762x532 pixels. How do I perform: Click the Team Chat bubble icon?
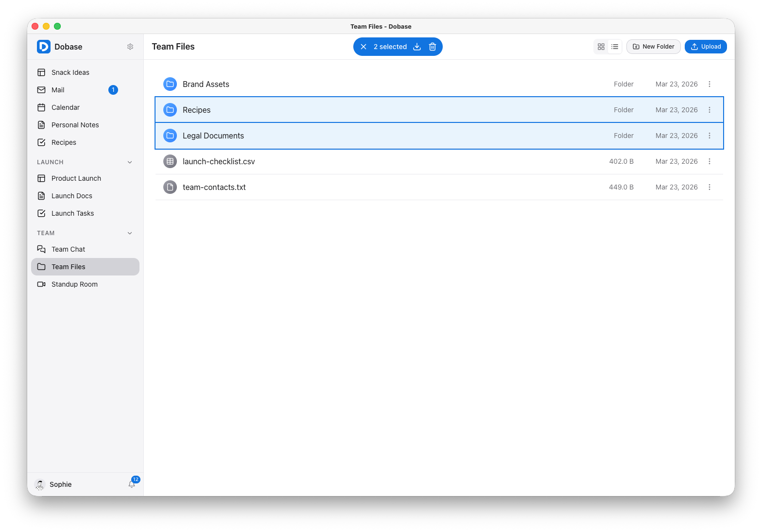coord(41,249)
